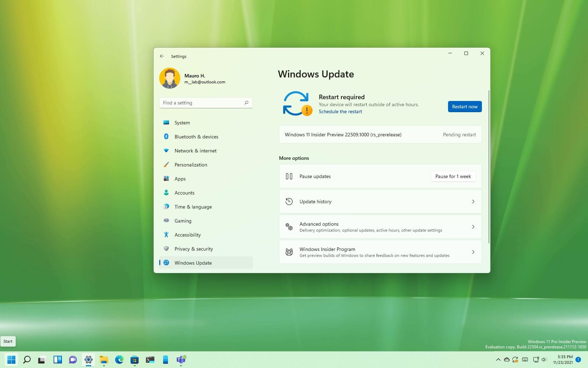Click the Restart now button
Image resolution: width=588 pixels, height=368 pixels.
pos(464,107)
